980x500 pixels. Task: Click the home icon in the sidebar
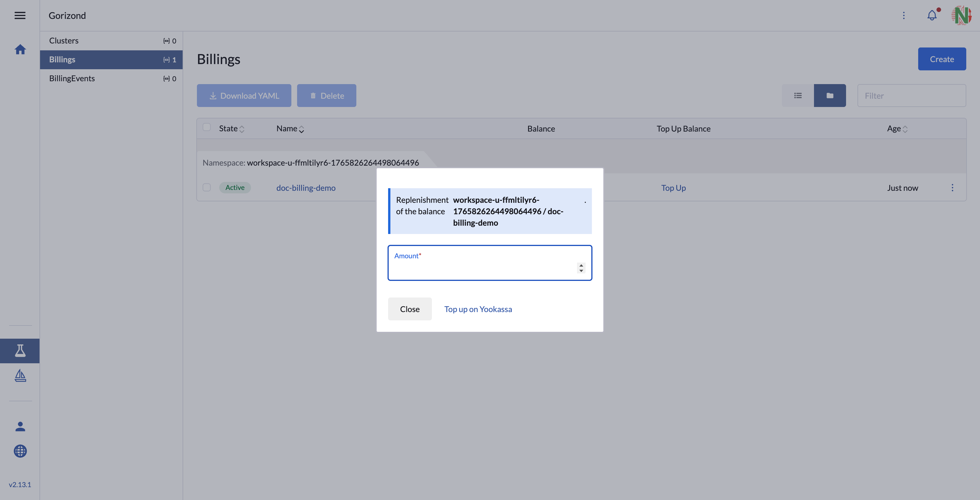point(20,49)
